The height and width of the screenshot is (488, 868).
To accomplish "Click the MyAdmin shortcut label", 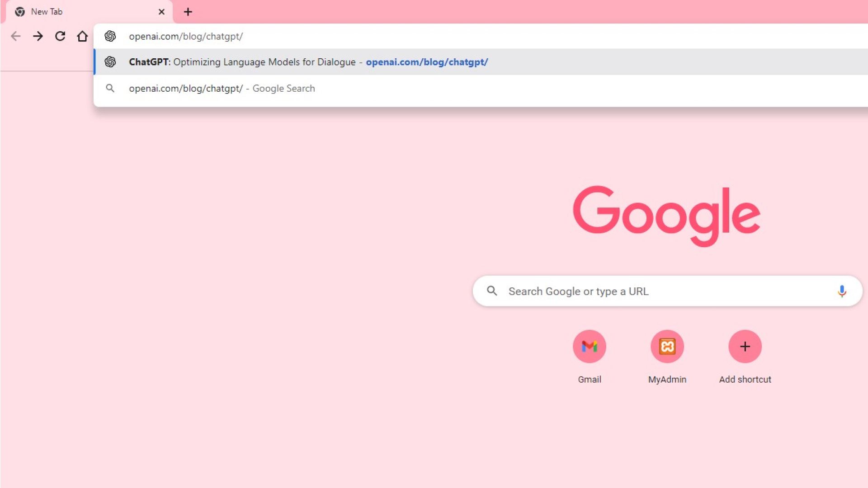I will (x=667, y=380).
